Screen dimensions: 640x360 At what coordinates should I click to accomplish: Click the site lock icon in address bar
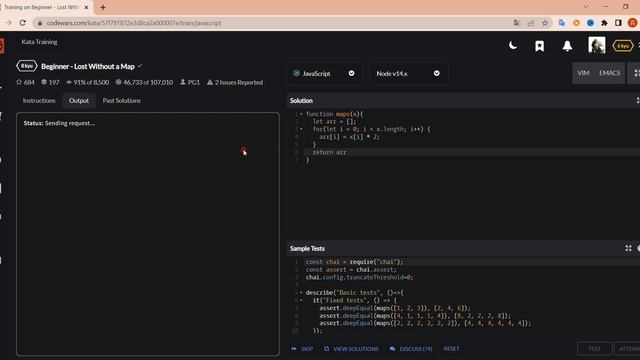40,23
